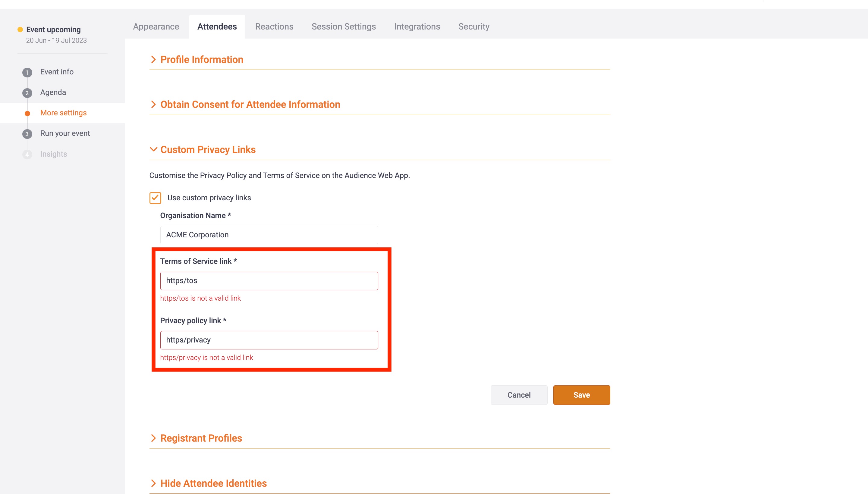Click the Terms of Service link field

269,281
